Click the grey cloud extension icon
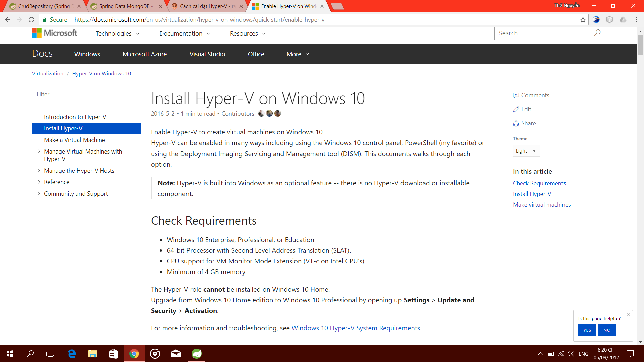Viewport: 644px width, 362px height. click(623, 20)
